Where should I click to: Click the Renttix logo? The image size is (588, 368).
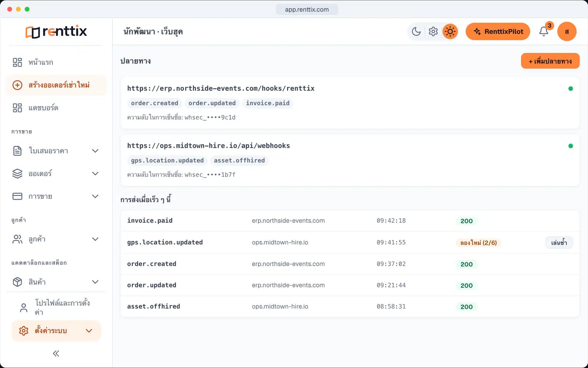(56, 32)
